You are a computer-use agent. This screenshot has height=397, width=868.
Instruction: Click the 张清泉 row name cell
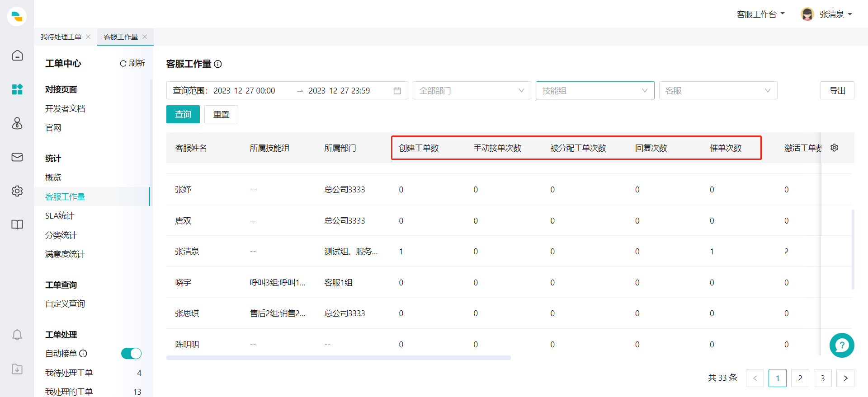coord(187,252)
